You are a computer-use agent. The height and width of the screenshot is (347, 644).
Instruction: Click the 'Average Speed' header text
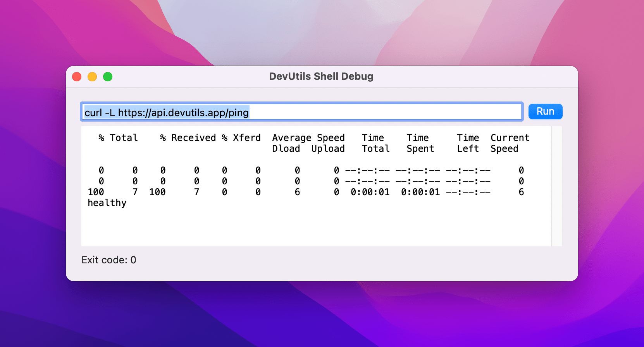point(308,138)
